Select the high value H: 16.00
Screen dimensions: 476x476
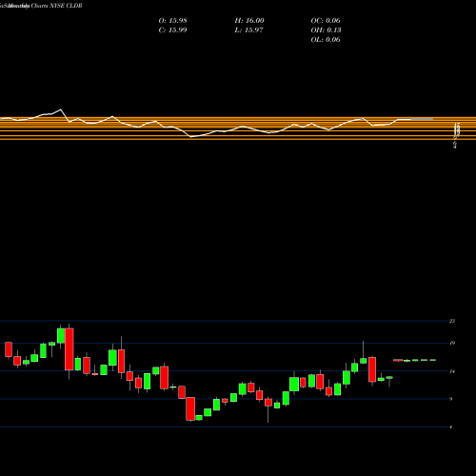[249, 21]
